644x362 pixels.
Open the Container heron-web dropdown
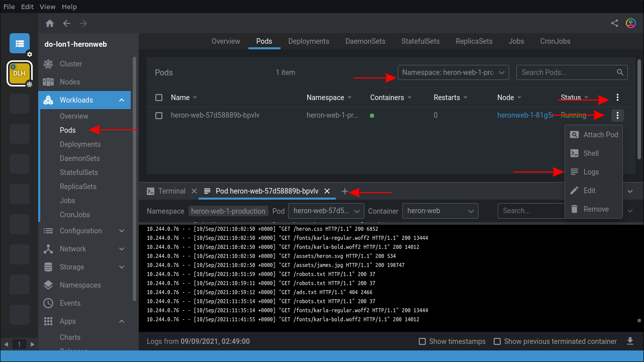[440, 211]
